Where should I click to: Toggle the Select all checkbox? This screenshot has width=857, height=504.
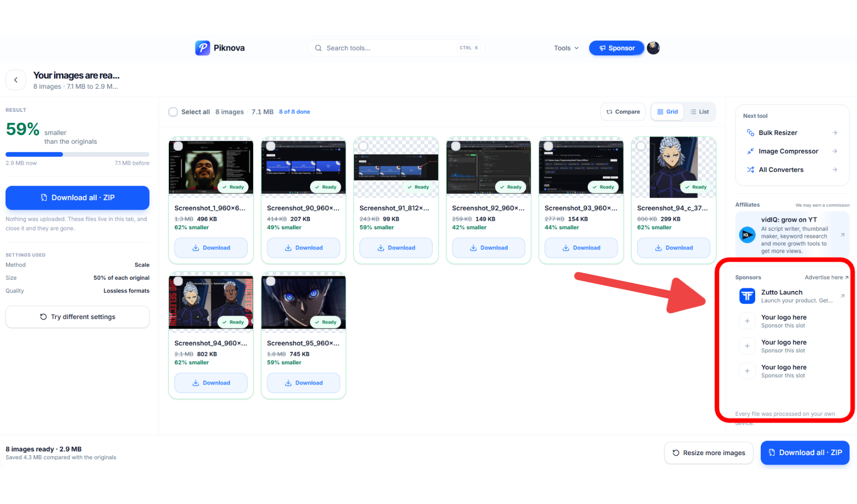[173, 112]
